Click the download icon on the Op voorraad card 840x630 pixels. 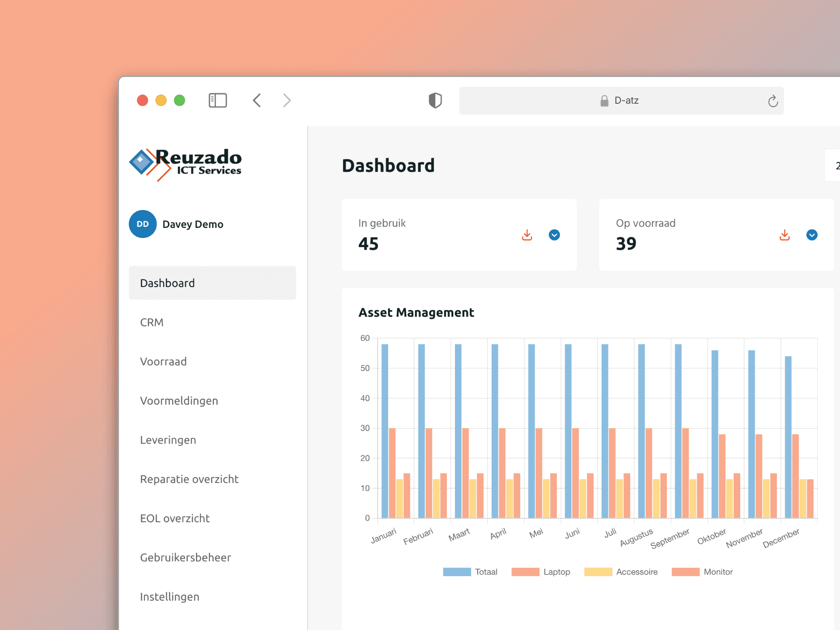click(784, 235)
